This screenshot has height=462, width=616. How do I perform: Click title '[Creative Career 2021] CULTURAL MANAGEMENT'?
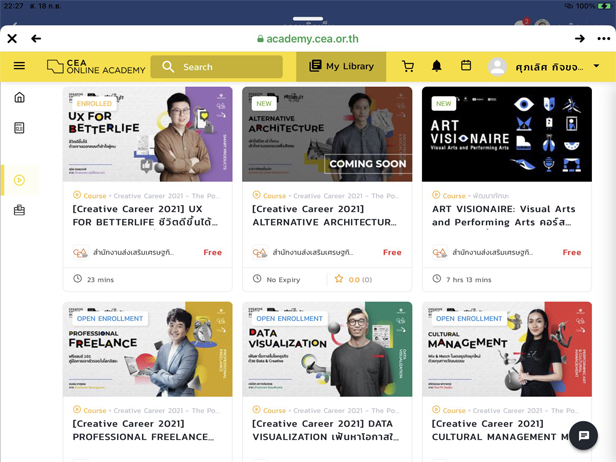coord(500,430)
